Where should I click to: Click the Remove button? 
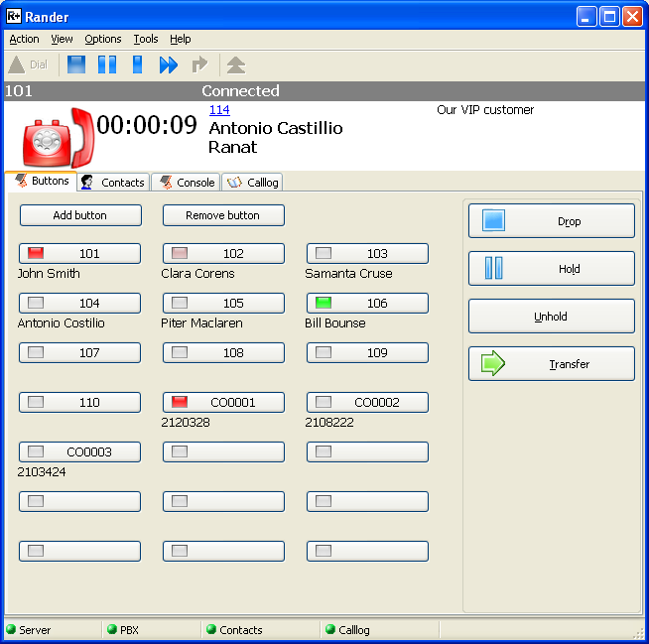click(223, 215)
